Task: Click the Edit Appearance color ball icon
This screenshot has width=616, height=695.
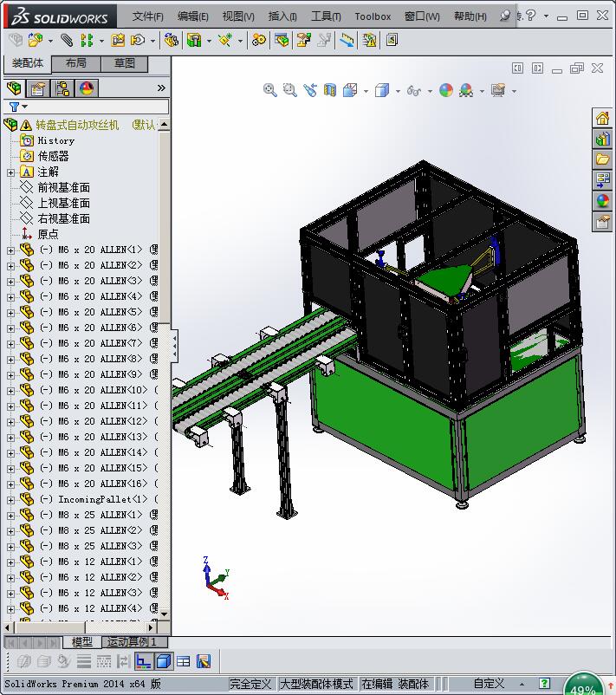Action: [x=446, y=90]
